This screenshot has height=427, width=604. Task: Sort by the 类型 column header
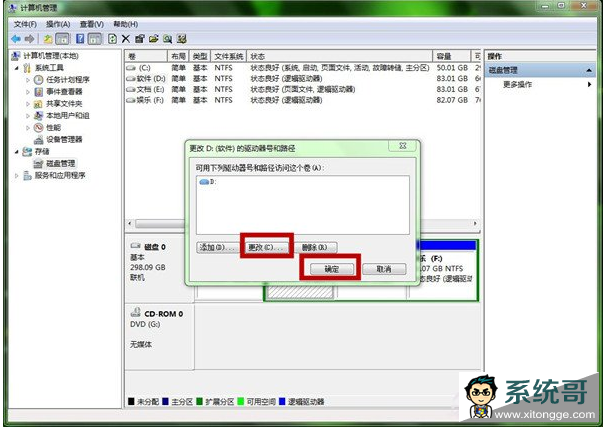click(200, 56)
